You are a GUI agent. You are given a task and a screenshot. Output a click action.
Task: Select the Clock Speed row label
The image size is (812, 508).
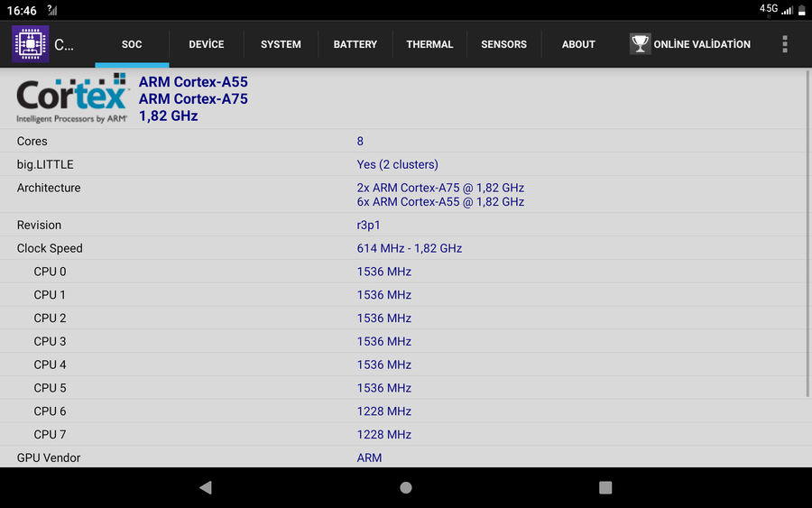pos(50,248)
